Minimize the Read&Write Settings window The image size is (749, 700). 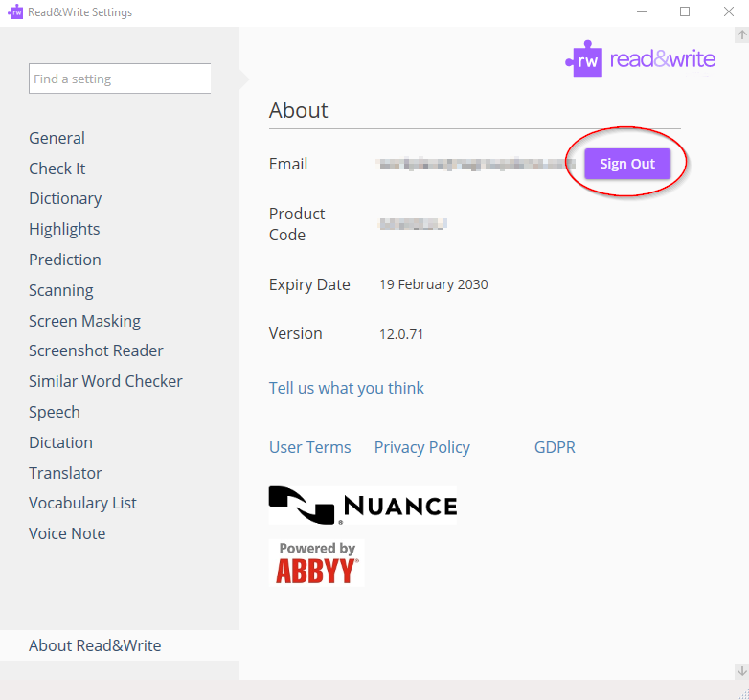pyautogui.click(x=642, y=11)
